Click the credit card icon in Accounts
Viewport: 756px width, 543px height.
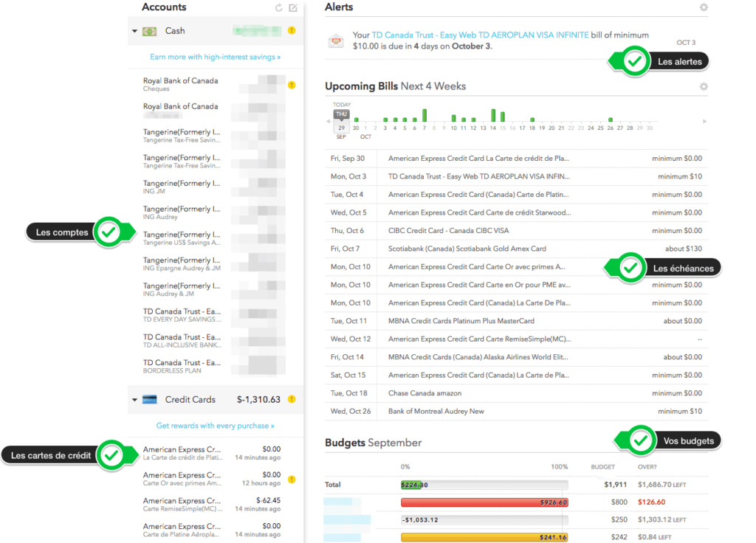(150, 400)
